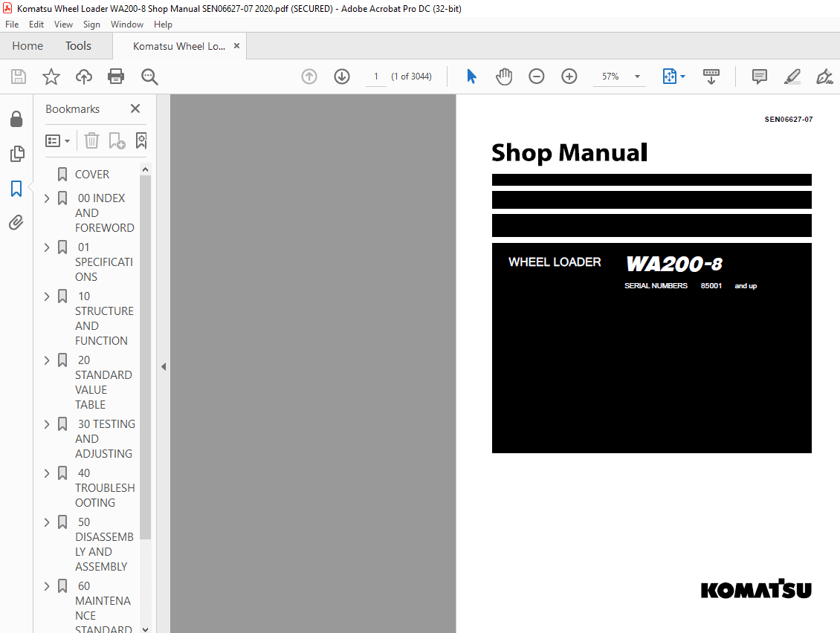Image resolution: width=840 pixels, height=633 pixels.
Task: Add a new bookmark
Action: coord(116,140)
